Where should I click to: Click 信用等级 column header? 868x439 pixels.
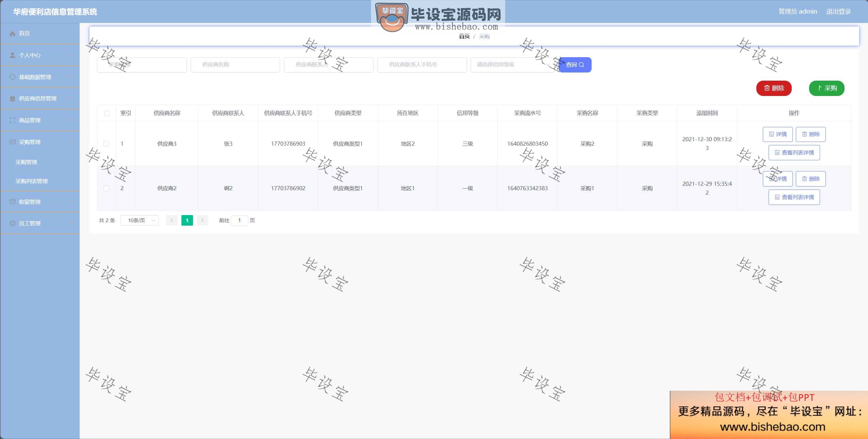[x=468, y=113]
